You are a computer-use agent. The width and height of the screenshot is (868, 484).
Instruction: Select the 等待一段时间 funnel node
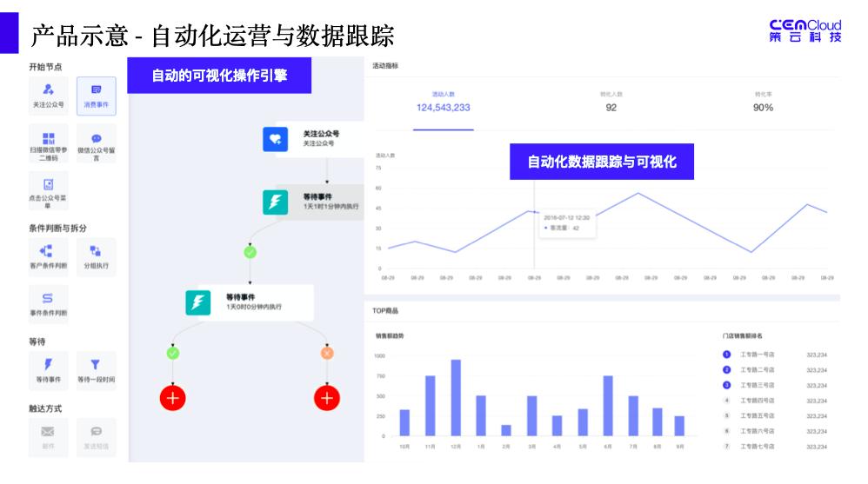coord(97,371)
